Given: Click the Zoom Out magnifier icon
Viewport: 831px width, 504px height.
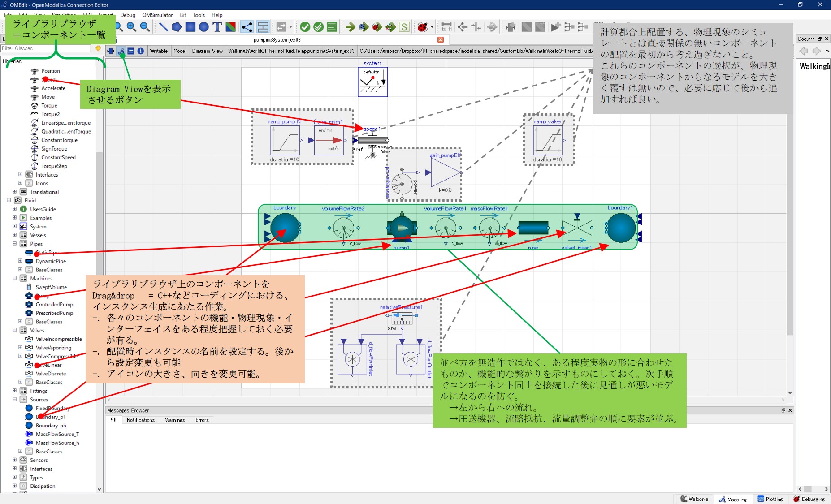Looking at the screenshot, I should 145,27.
